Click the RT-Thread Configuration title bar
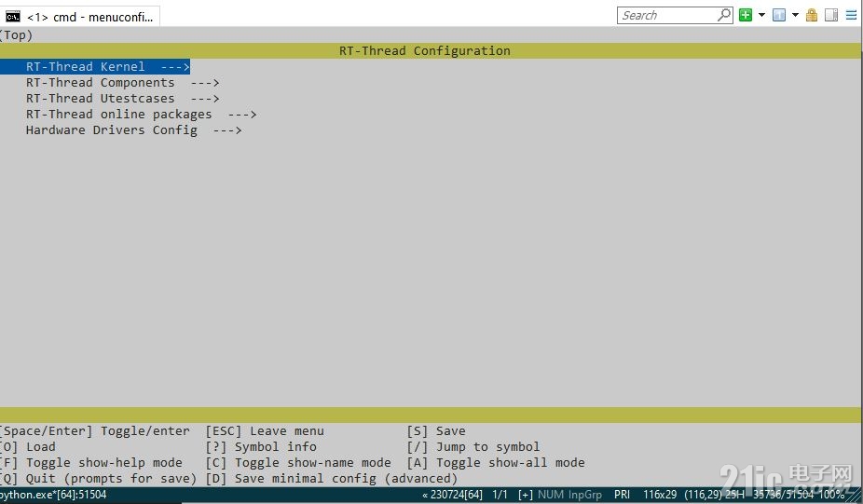This screenshot has width=863, height=504. [x=431, y=50]
